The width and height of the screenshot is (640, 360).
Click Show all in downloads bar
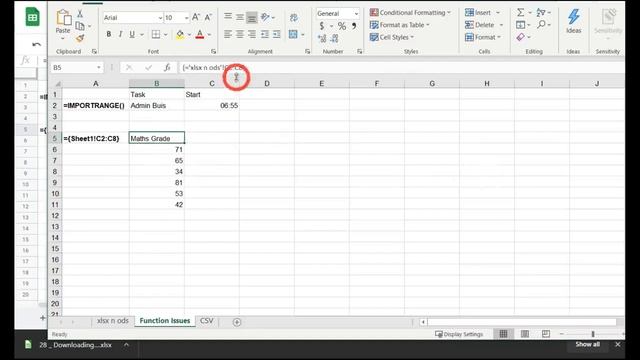588,344
